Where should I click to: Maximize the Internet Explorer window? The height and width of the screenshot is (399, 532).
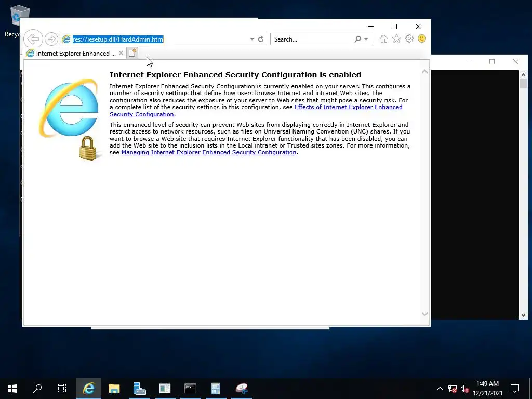[x=394, y=26]
